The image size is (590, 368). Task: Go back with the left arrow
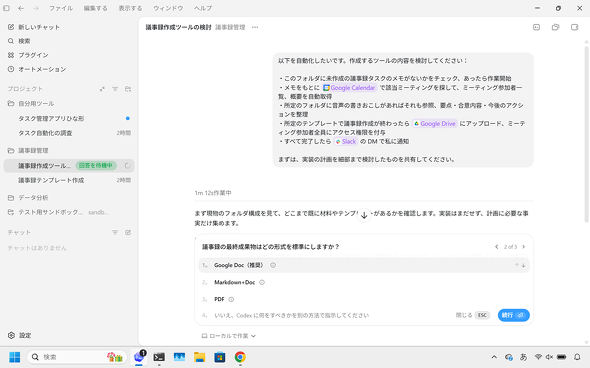click(x=21, y=8)
